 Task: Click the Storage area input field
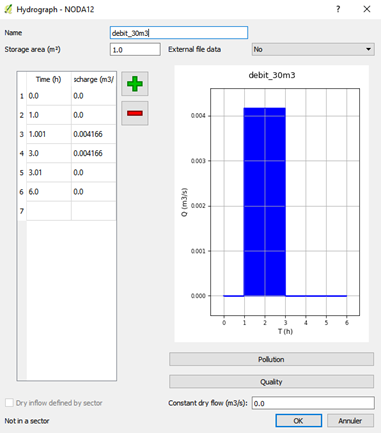tap(135, 49)
